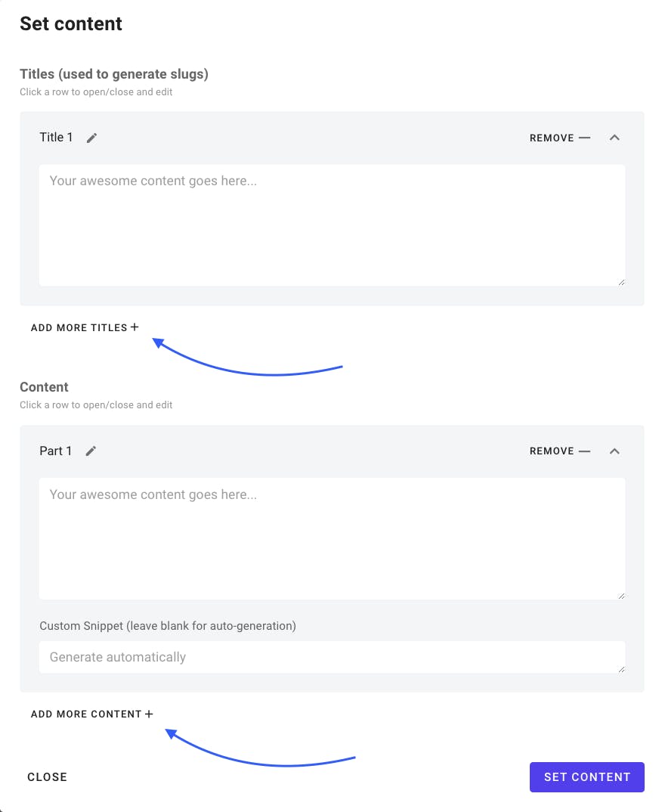The width and height of the screenshot is (662, 812).
Task: Click the CLOSE button
Action: (48, 776)
